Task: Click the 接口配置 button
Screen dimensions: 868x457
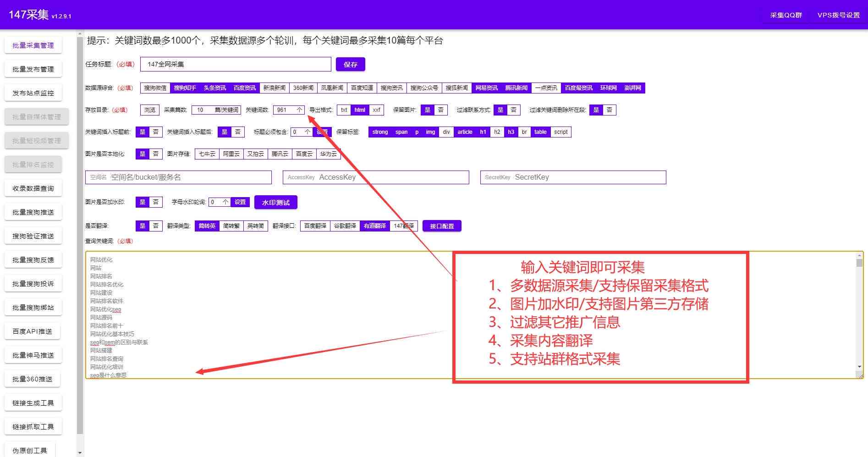Action: pos(442,226)
